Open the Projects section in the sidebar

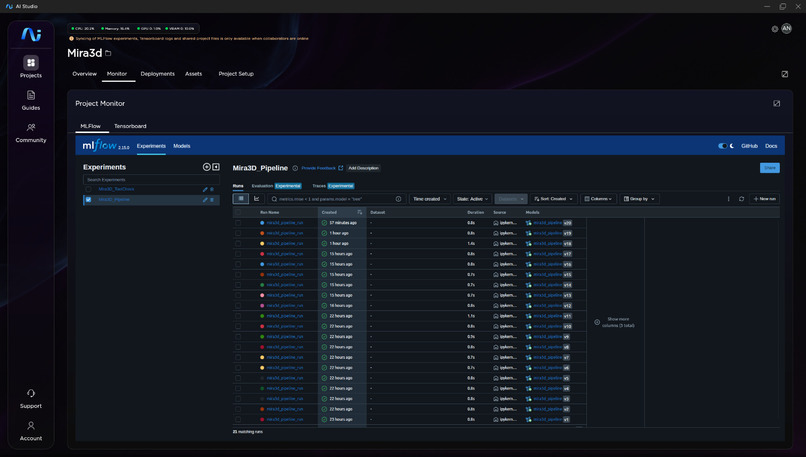tap(31, 67)
